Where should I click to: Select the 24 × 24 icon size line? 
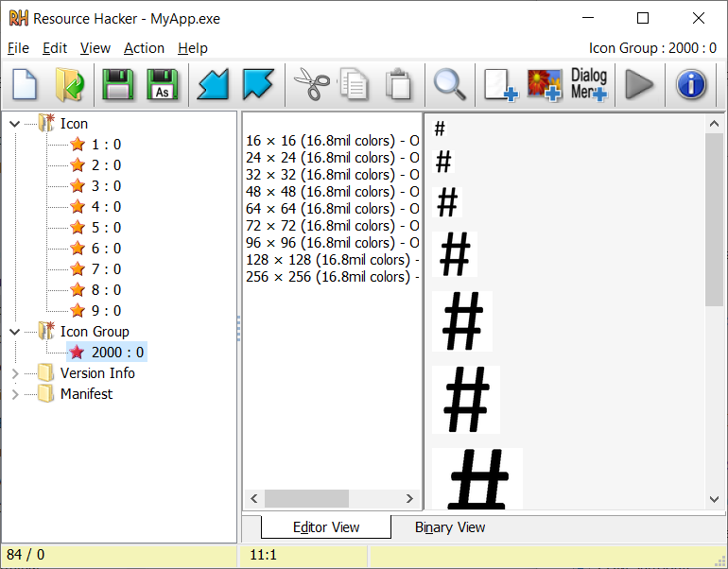tap(333, 158)
